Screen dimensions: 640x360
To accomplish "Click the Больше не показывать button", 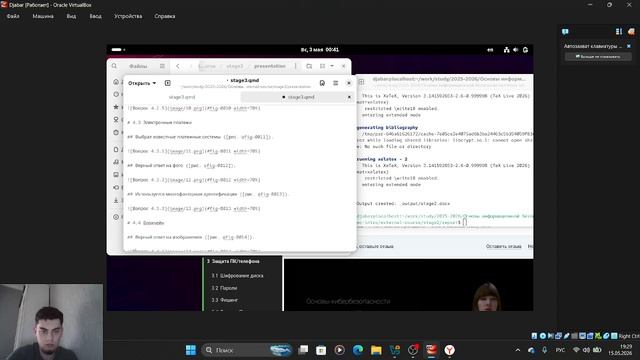I will 598,56.
